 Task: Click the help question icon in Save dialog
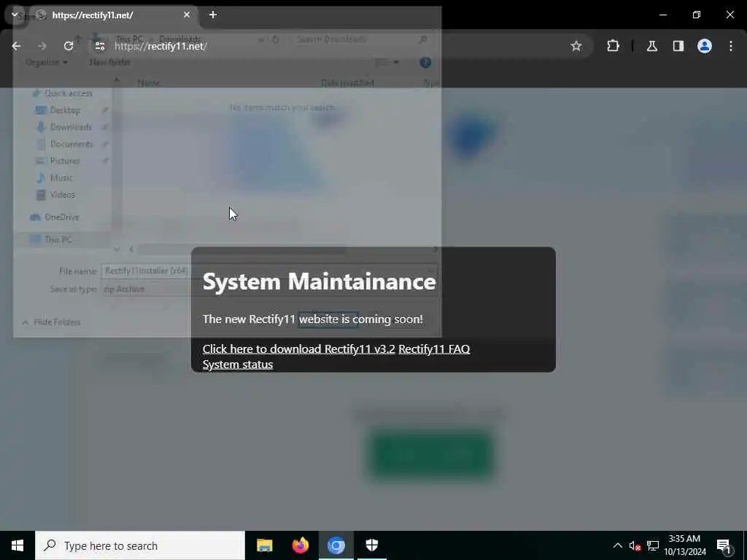coord(425,63)
